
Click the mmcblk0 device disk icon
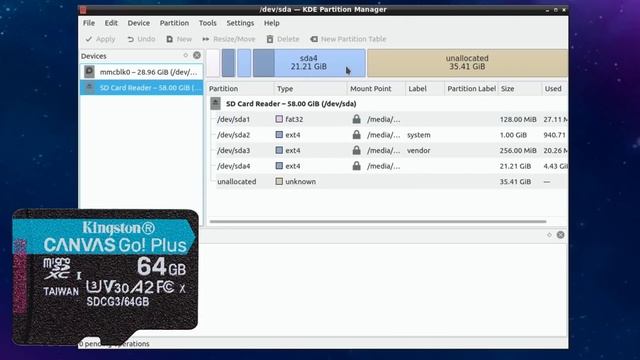pos(89,72)
